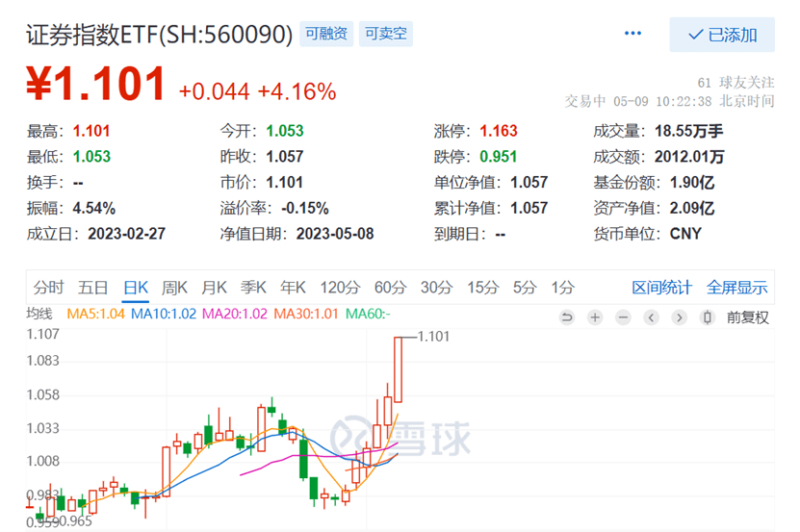Click the 可融资 tag
This screenshot has width=800, height=532.
tap(328, 35)
